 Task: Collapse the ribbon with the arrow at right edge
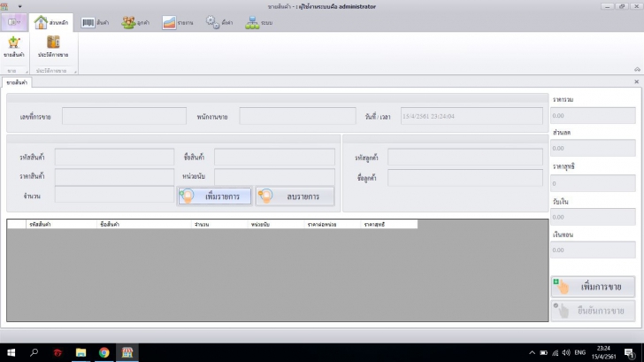pos(637,69)
